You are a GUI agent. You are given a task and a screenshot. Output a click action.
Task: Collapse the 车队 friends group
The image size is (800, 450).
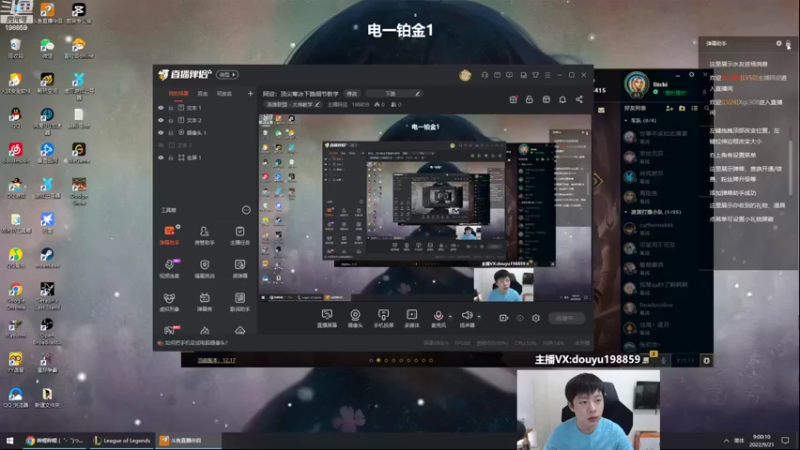coord(626,120)
